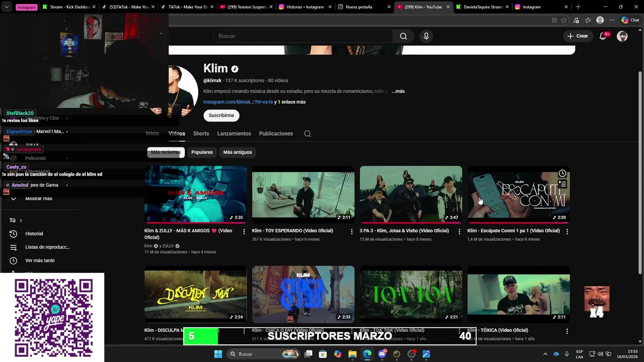Open the 'y 1 enlace más' links
This screenshot has height=362, width=644.
click(290, 102)
